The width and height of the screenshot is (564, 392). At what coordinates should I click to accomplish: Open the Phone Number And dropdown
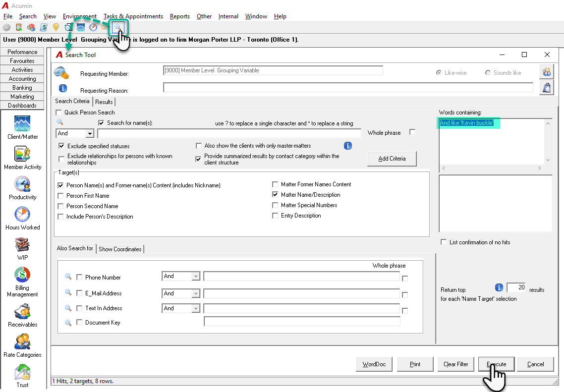coord(196,276)
